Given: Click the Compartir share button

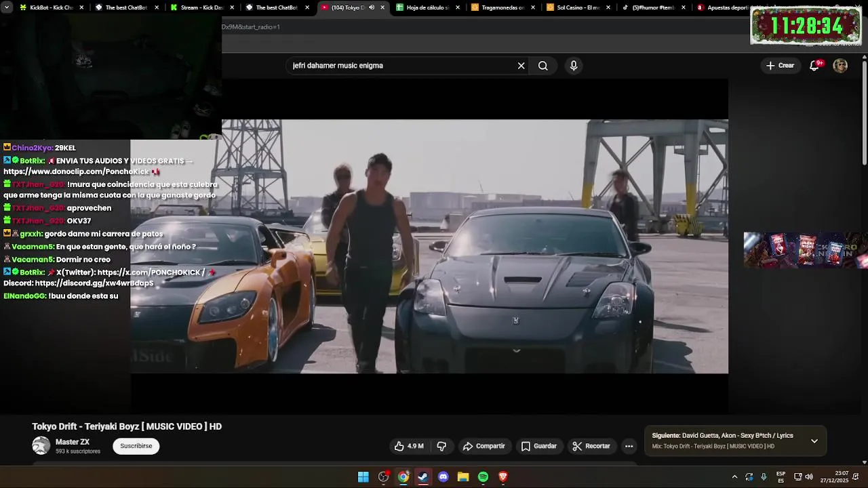Looking at the screenshot, I should [484, 446].
